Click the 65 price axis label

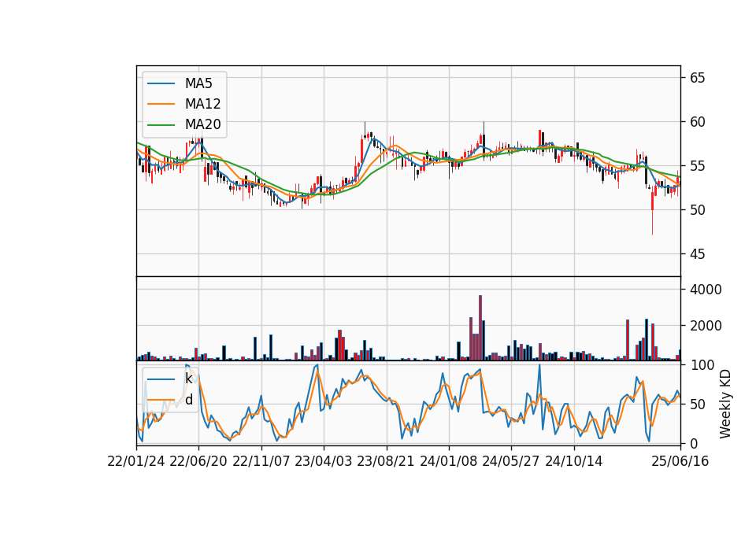tap(697, 78)
